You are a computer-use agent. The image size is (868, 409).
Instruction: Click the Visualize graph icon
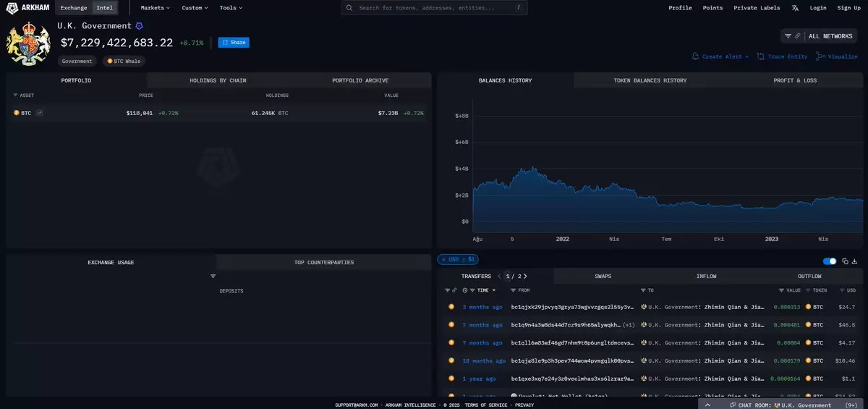tap(821, 56)
